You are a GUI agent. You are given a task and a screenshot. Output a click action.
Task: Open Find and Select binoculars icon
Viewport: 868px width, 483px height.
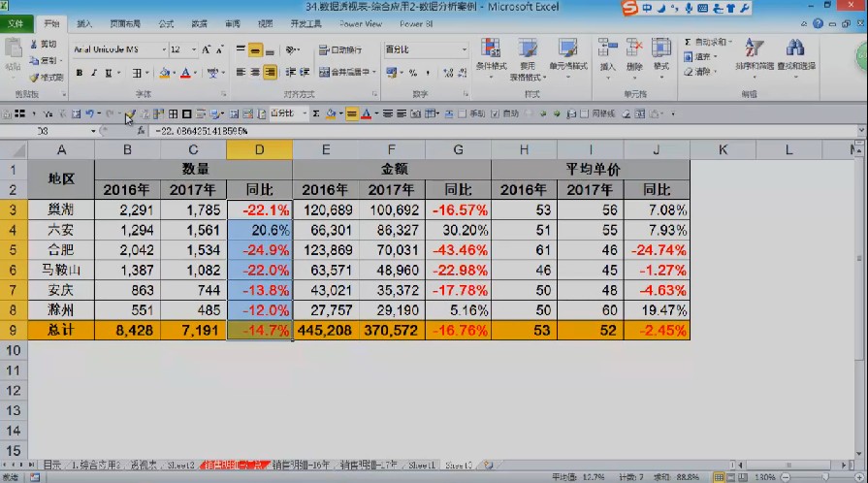796,57
